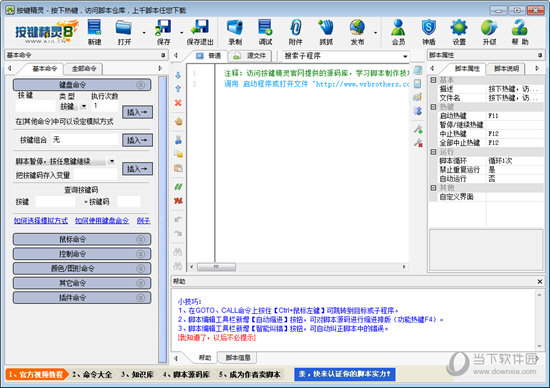
Task: Click 我知道了,以后不必提示 red link
Action: pyautogui.click(x=217, y=338)
